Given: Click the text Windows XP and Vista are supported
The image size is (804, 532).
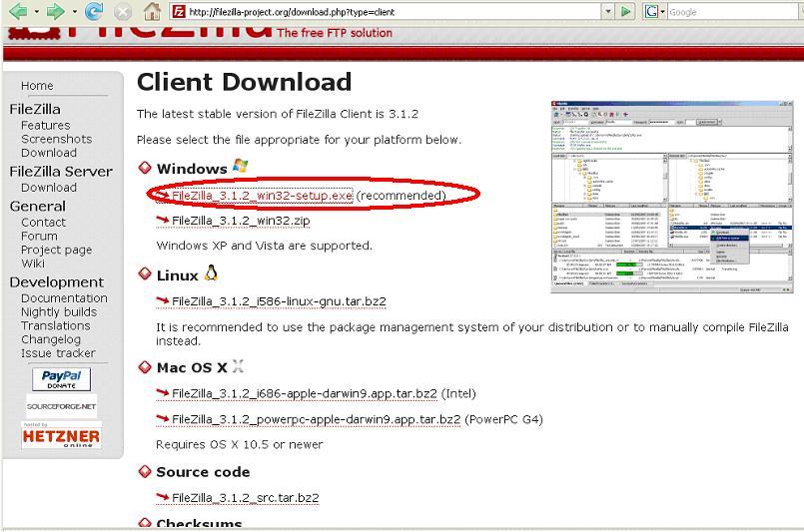Looking at the screenshot, I should (x=264, y=246).
